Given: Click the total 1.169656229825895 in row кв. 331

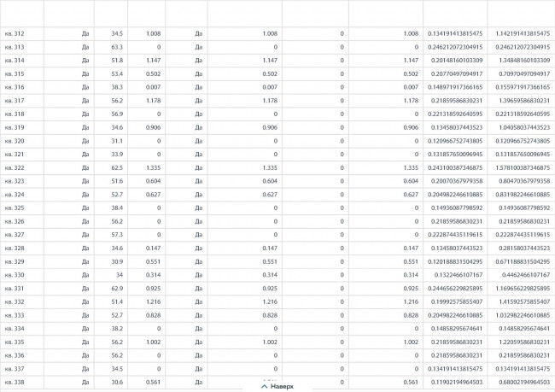Looking at the screenshot, I should click(x=523, y=289).
